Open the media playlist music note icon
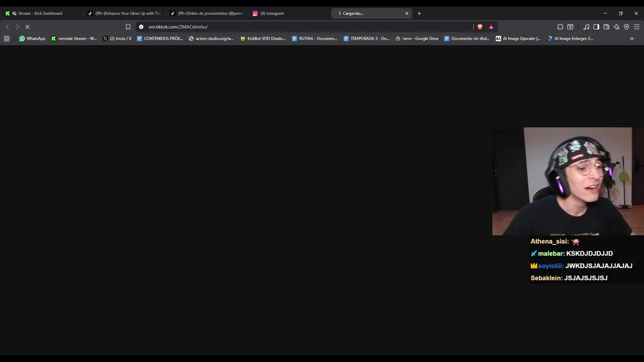This screenshot has height=362, width=644. tap(586, 27)
